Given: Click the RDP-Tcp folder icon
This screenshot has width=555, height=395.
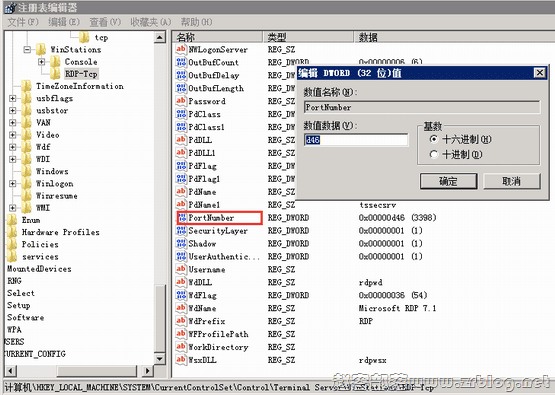Looking at the screenshot, I should [55, 74].
